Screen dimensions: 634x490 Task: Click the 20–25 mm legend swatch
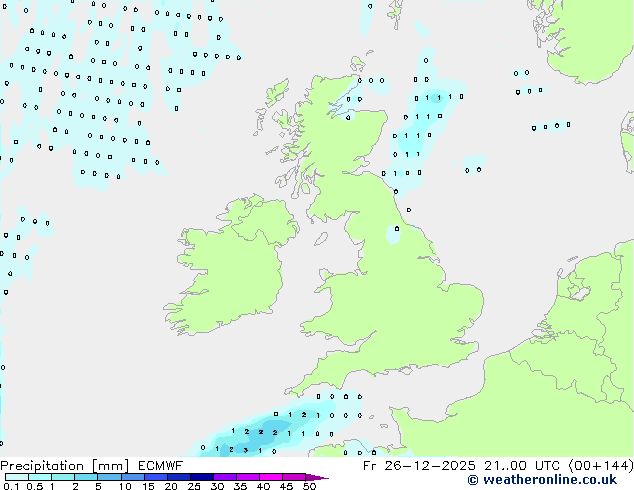coord(179,477)
